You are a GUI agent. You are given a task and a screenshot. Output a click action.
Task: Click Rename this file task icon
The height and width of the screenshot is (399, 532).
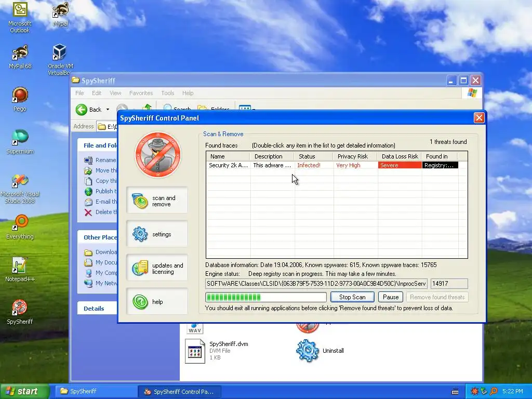pyautogui.click(x=88, y=160)
